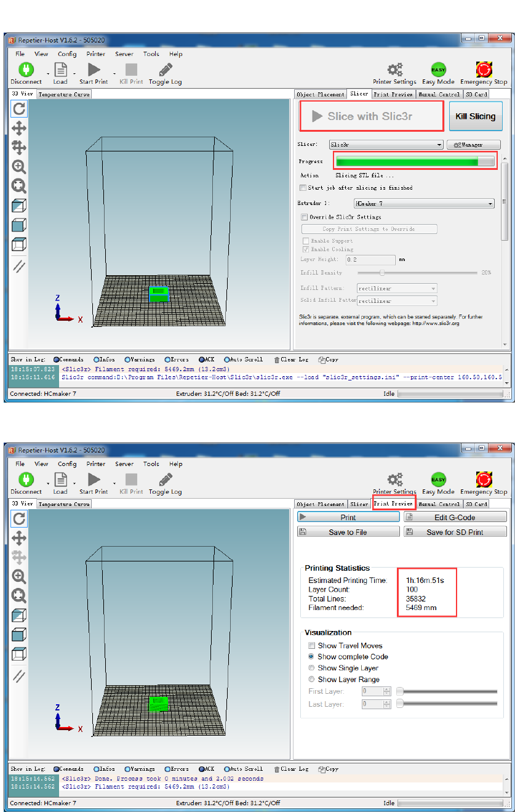Open the Extruder 1 dropdown showing HCmaker 7
This screenshot has width=515, height=812.
(x=424, y=203)
